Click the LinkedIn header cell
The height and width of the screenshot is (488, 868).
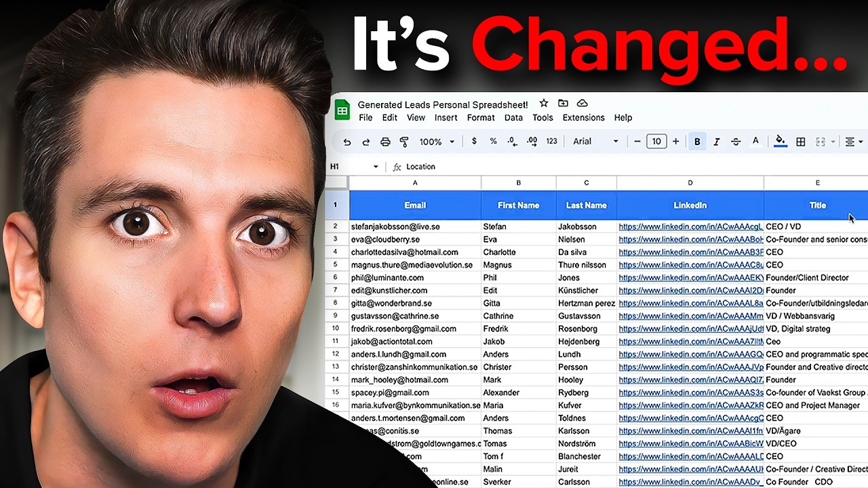[x=690, y=205]
